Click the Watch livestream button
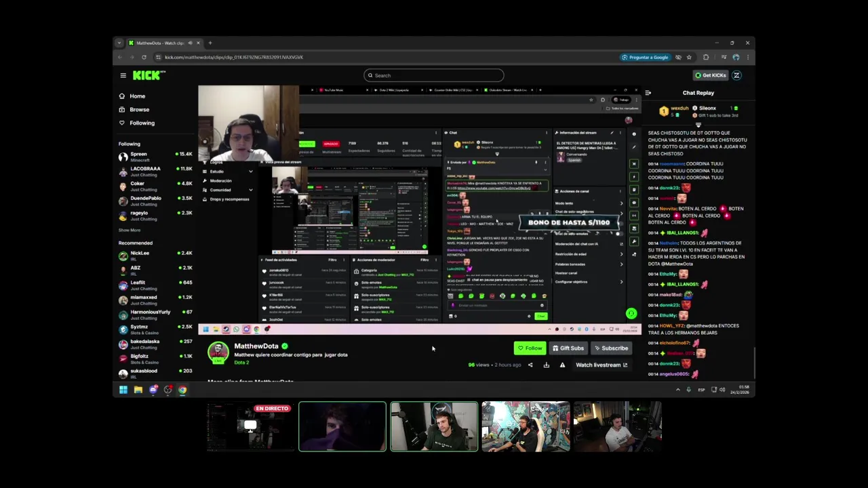The width and height of the screenshot is (868, 488). [x=601, y=365]
